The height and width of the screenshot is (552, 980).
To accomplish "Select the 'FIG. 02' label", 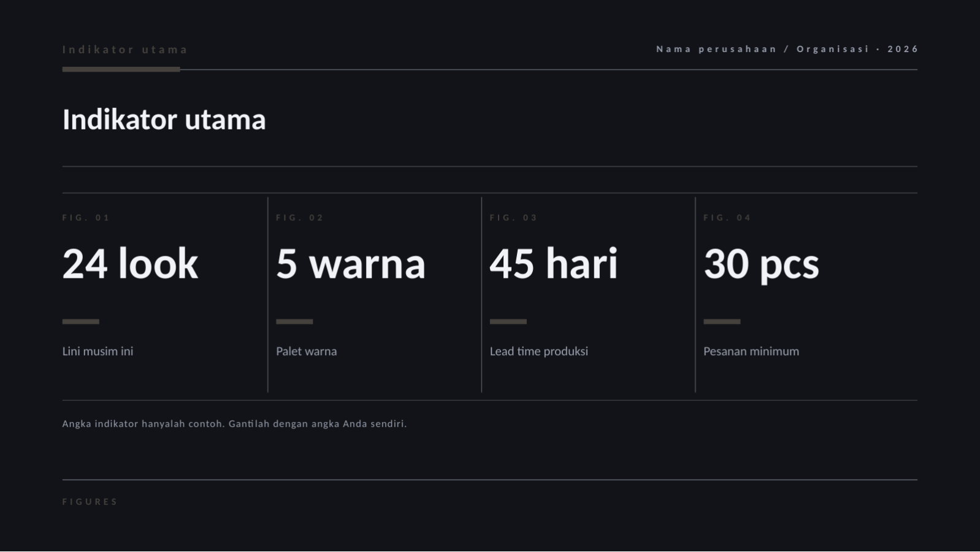I will click(300, 218).
